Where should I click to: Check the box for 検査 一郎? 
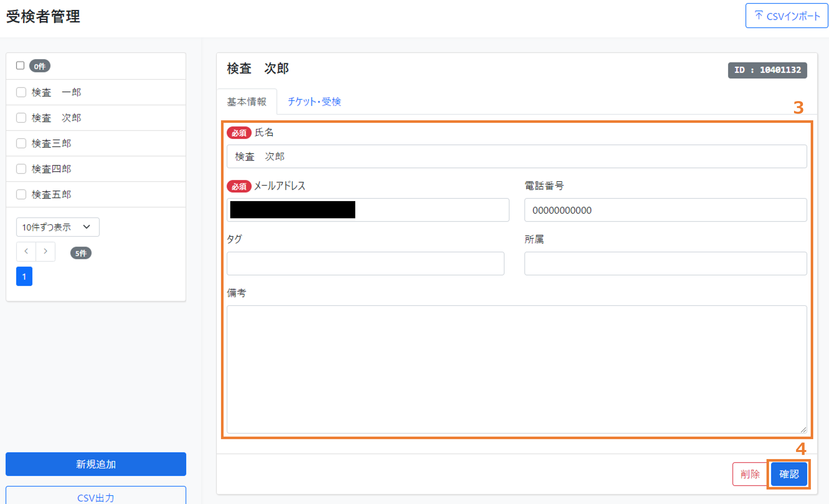(21, 92)
